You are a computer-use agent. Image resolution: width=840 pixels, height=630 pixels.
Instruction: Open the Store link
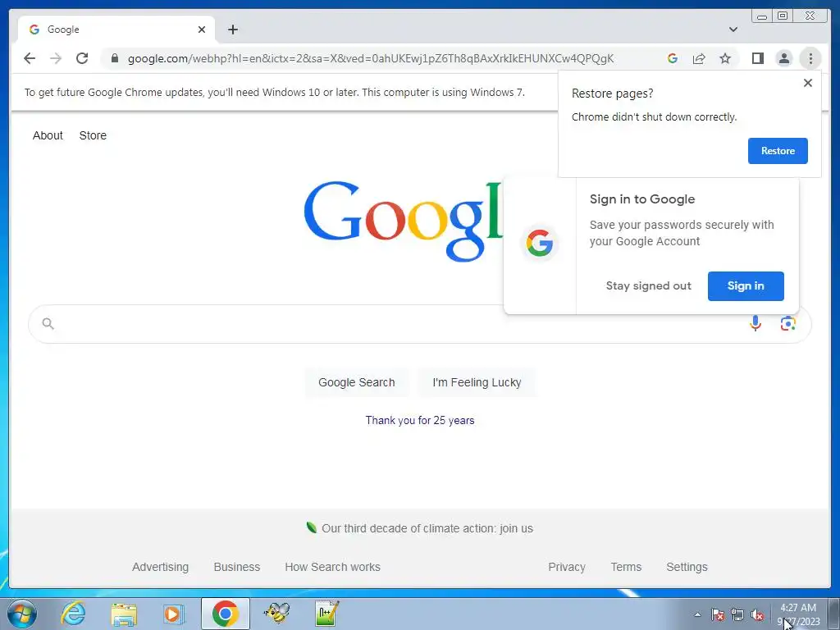tap(93, 135)
